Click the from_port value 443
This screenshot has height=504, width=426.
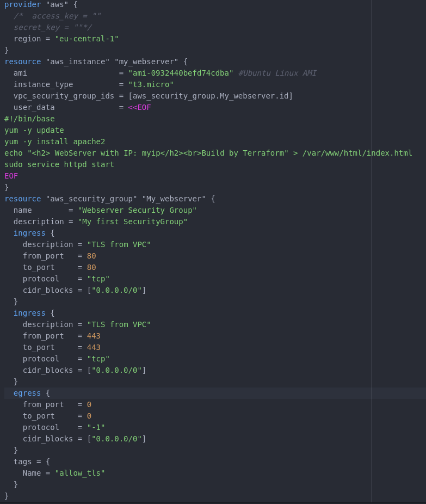(94, 336)
